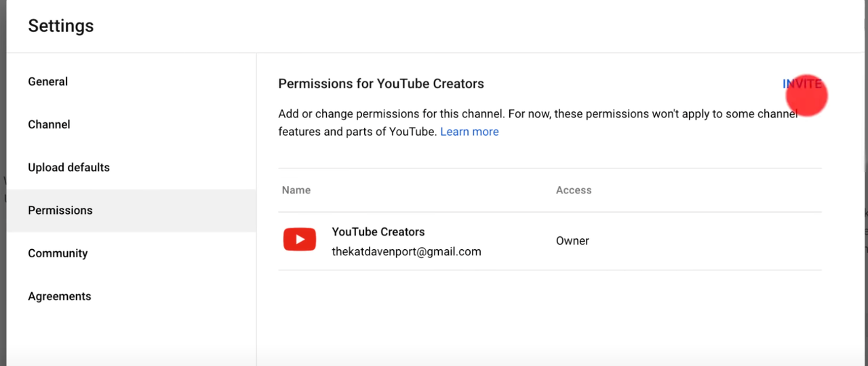Click the thekatdavenport@gmail.com email address

point(406,251)
